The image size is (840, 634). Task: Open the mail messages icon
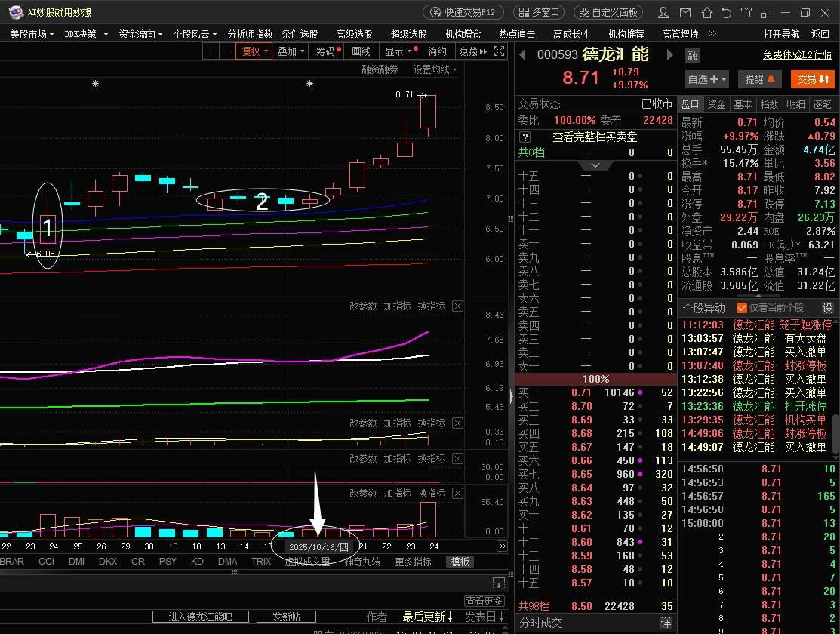point(685,12)
